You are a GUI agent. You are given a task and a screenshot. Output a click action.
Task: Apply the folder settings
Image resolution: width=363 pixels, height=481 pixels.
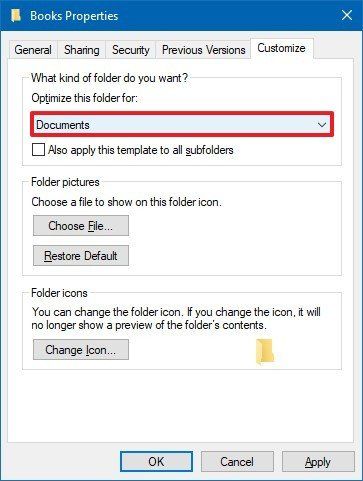click(318, 461)
